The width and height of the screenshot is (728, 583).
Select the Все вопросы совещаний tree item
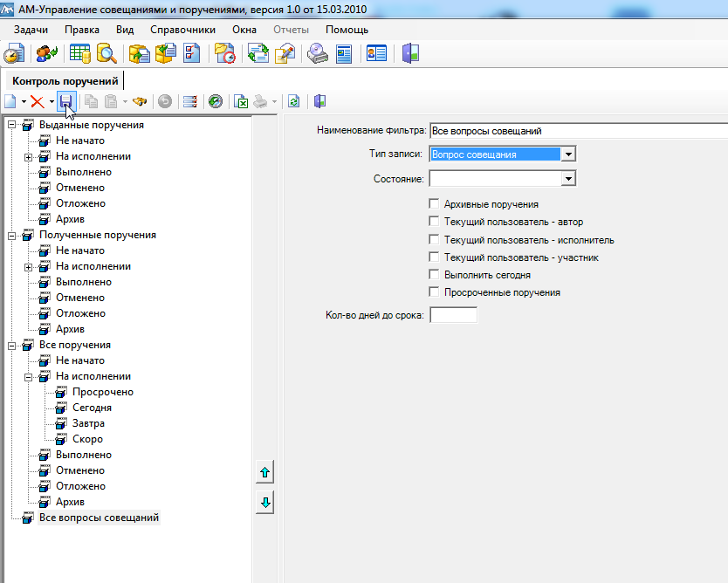[99, 518]
